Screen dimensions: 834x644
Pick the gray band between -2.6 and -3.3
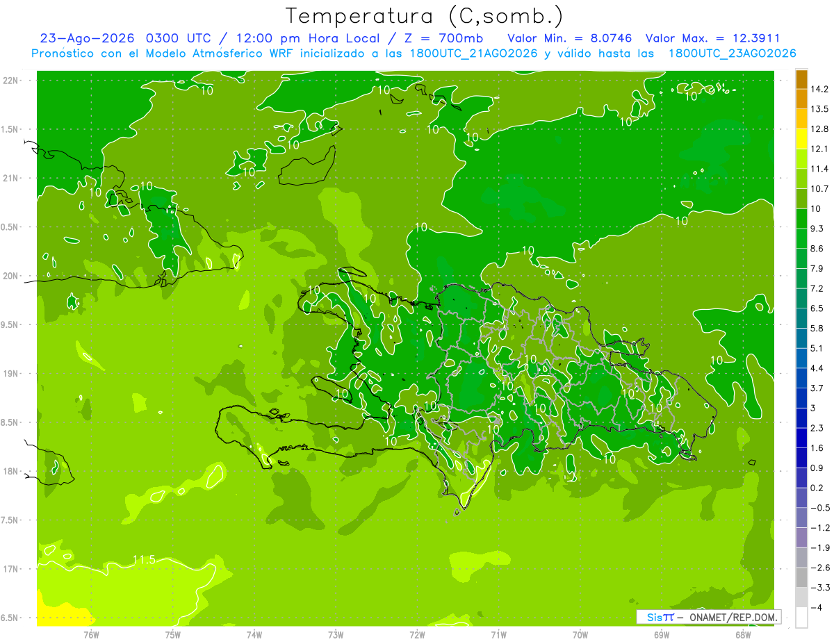(x=801, y=578)
